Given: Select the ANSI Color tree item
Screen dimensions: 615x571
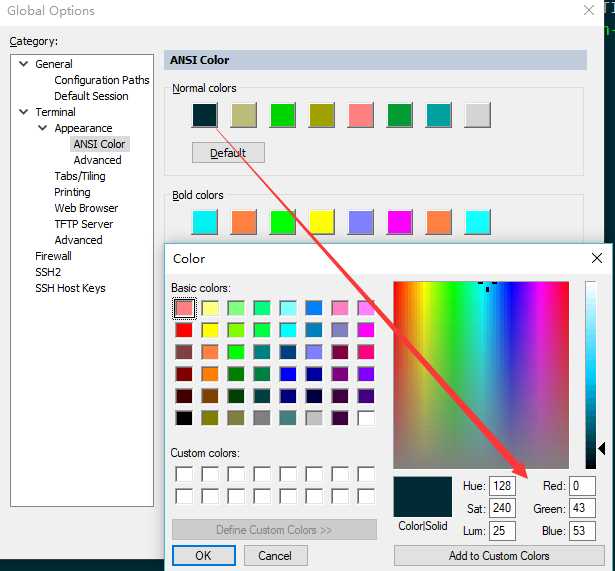Looking at the screenshot, I should click(99, 144).
